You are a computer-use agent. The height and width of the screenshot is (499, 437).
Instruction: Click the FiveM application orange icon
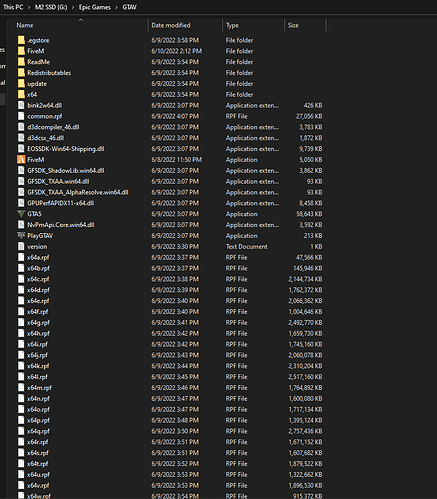pyautogui.click(x=21, y=160)
